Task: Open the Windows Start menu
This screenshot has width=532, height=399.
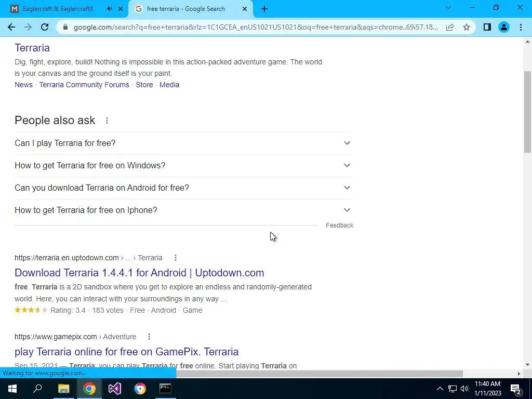Action: [x=12, y=389]
